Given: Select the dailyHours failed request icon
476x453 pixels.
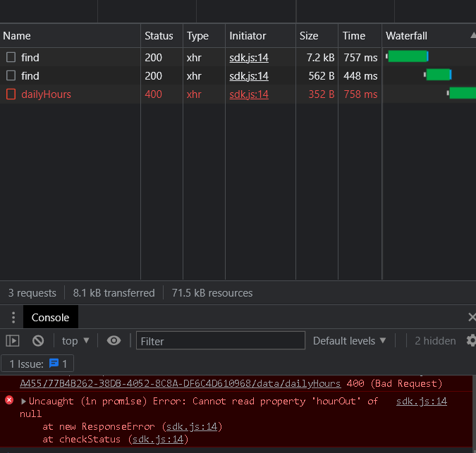Looking at the screenshot, I should click(11, 94).
